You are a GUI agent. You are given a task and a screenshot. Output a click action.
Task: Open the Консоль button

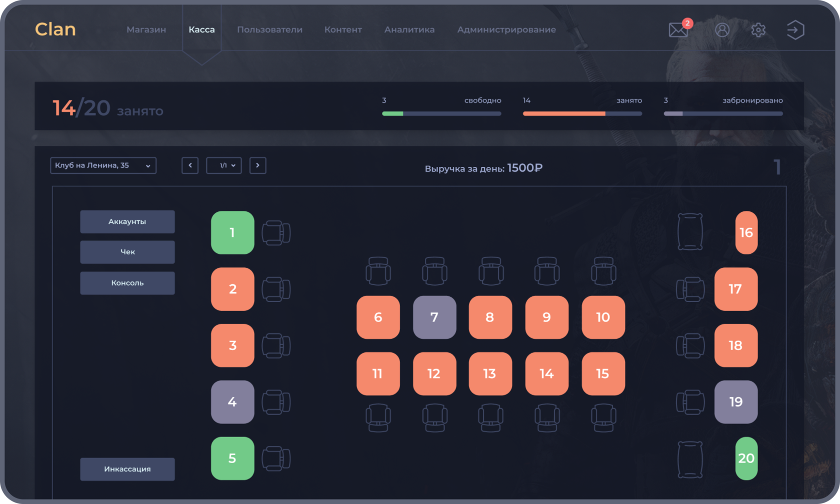coord(127,283)
